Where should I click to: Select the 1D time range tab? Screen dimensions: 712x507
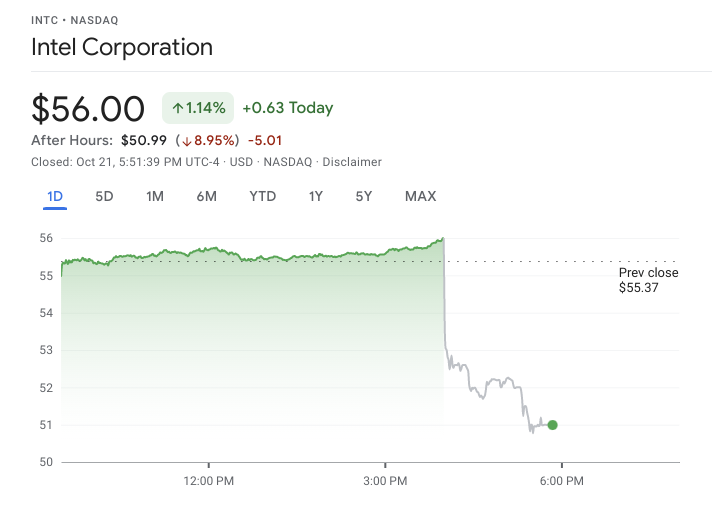tap(55, 197)
